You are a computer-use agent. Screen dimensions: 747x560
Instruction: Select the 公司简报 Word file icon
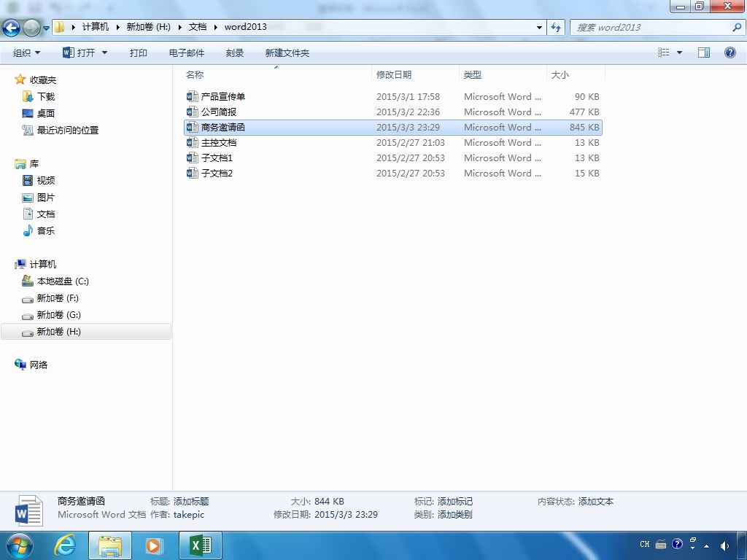[x=192, y=112]
